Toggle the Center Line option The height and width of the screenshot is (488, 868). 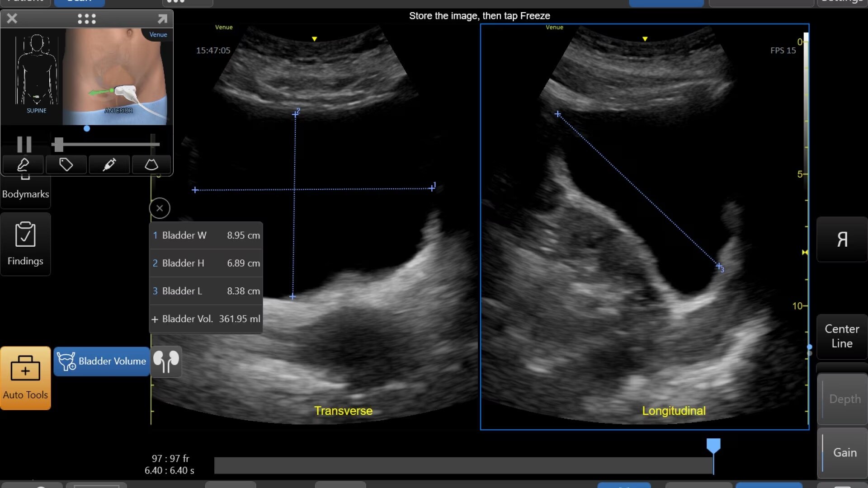pos(842,336)
